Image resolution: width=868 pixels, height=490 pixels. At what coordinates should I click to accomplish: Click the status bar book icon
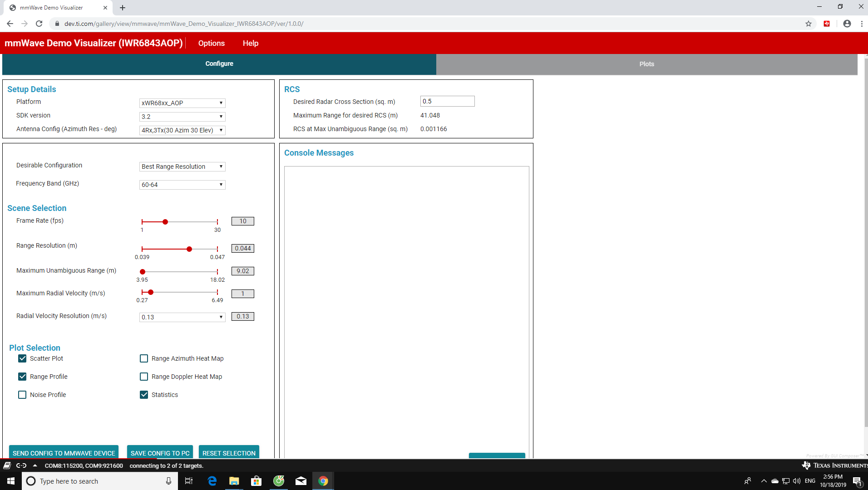(x=7, y=465)
